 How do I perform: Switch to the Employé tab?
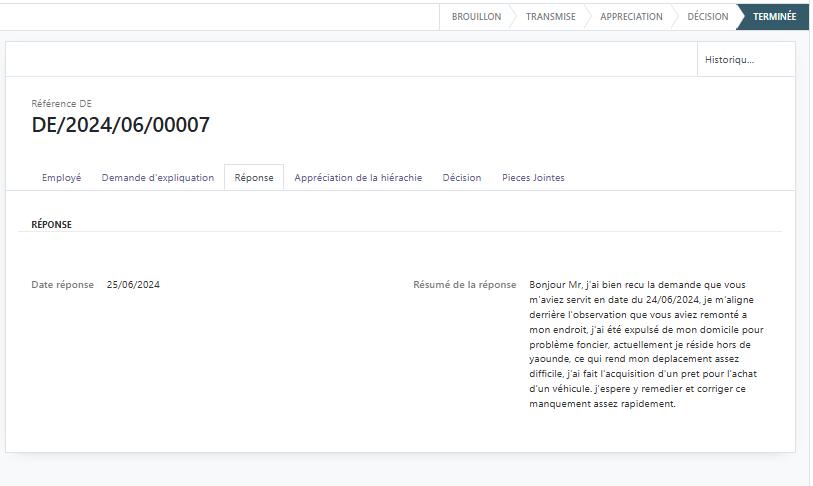point(62,177)
